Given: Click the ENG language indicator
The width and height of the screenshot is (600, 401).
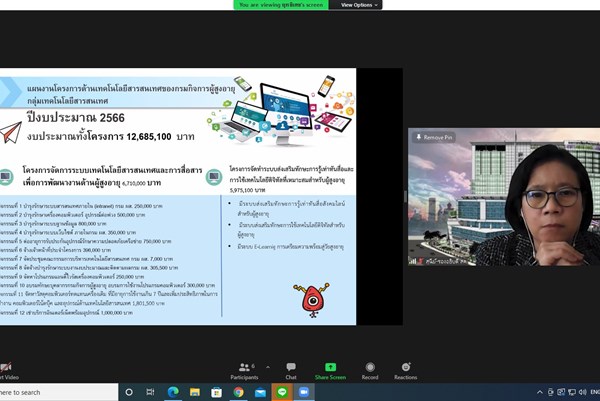Looking at the screenshot, I should tap(595, 392).
